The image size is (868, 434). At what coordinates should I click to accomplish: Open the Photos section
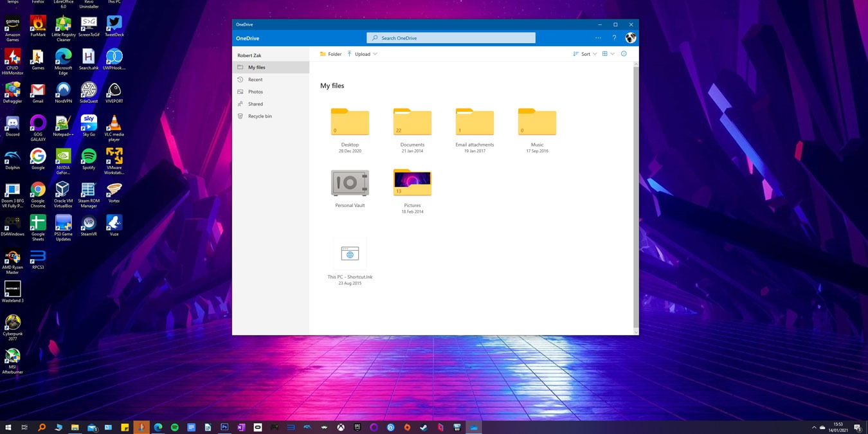(x=255, y=91)
